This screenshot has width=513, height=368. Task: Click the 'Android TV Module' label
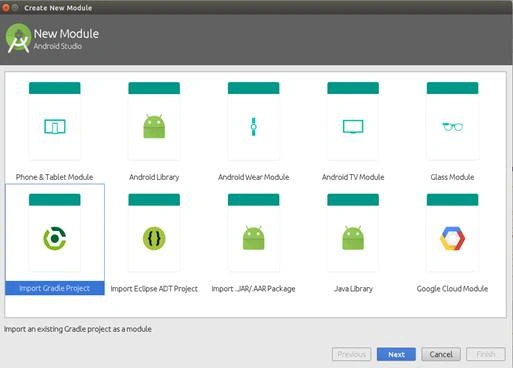pos(353,177)
